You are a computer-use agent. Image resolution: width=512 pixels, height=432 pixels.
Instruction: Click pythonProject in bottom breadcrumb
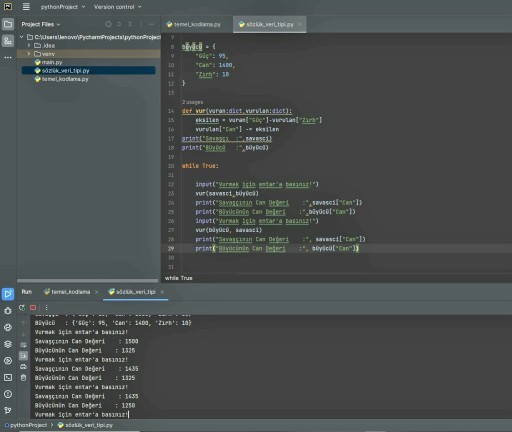tap(26, 425)
